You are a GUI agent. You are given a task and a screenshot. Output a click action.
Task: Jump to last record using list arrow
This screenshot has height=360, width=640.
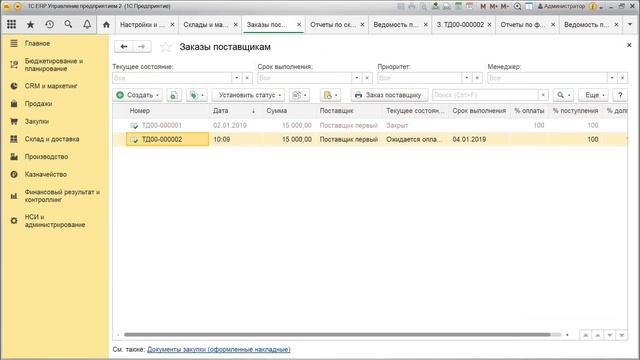click(622, 335)
